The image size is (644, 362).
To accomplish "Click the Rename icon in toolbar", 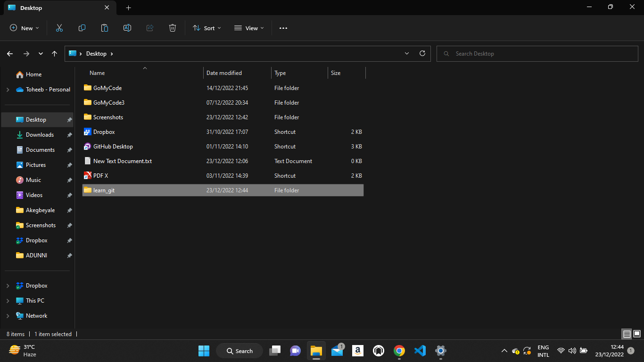I will (x=127, y=28).
